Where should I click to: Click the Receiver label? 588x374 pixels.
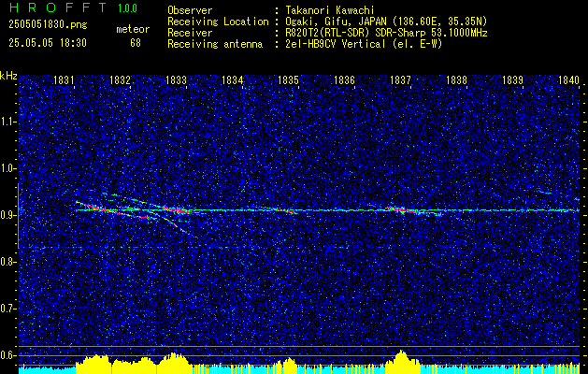190,33
